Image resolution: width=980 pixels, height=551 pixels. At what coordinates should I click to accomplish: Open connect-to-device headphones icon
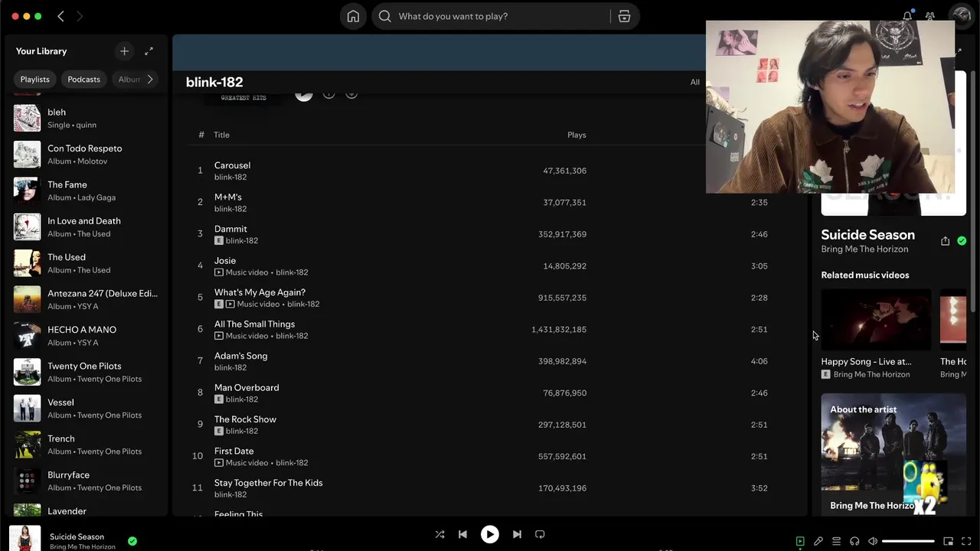(854, 541)
